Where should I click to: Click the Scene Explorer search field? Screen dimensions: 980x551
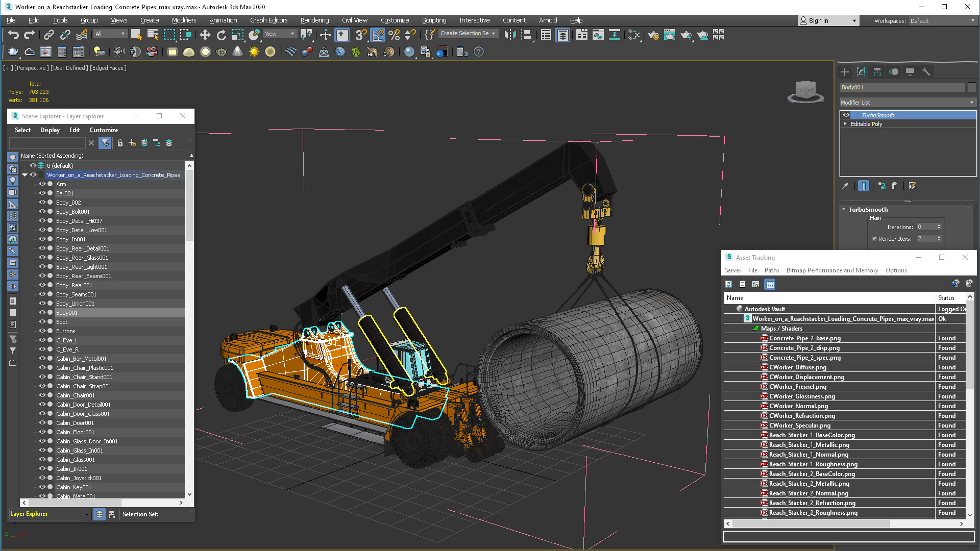tap(47, 143)
